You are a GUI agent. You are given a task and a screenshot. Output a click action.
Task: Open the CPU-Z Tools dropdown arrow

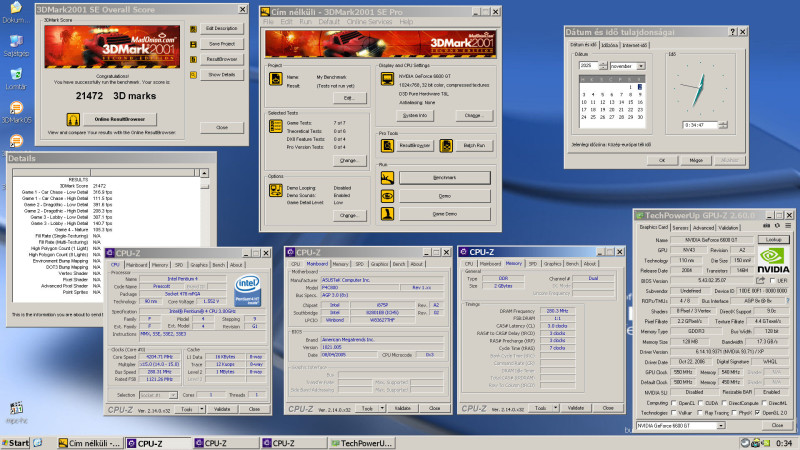202,409
